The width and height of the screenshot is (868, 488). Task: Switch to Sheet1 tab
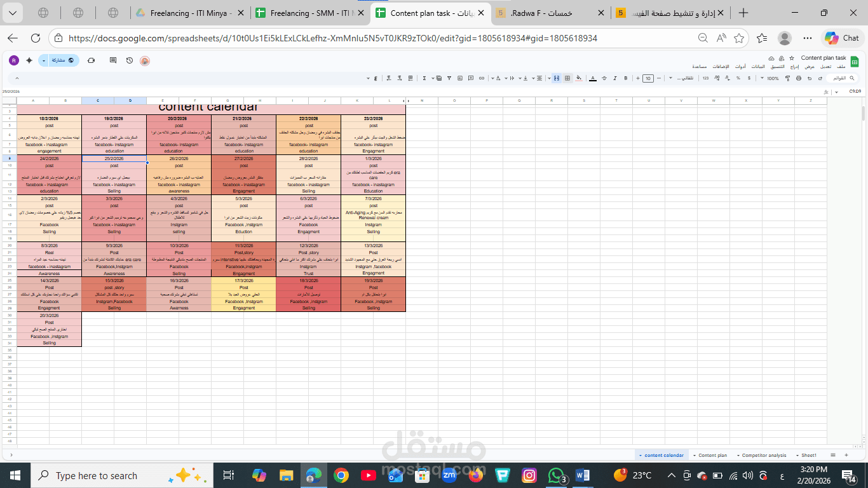(808, 455)
